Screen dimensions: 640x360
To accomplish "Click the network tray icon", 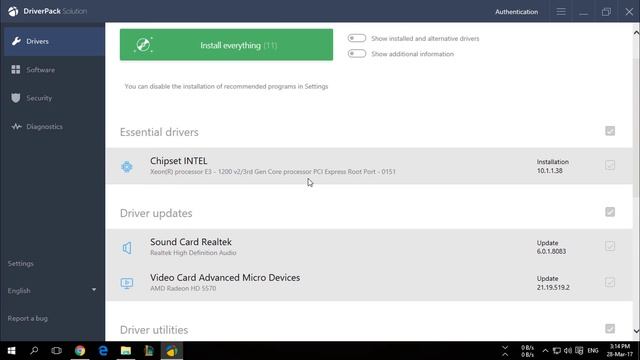I will coord(557,351).
